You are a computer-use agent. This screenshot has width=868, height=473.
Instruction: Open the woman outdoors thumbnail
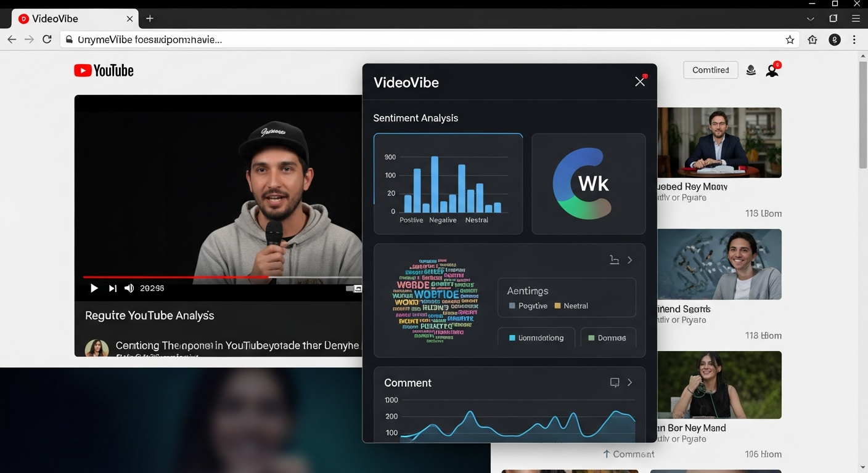point(719,385)
